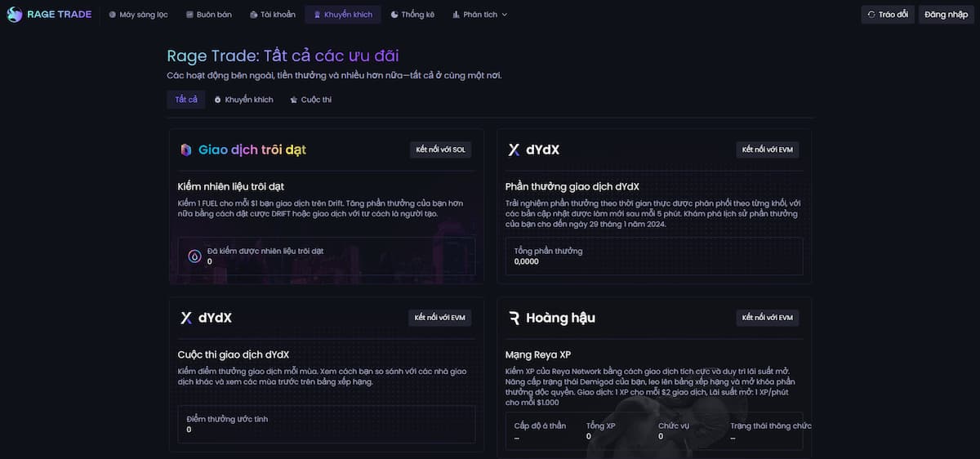Click the Cấp độ á thần label
This screenshot has height=459, width=980.
coord(540,426)
